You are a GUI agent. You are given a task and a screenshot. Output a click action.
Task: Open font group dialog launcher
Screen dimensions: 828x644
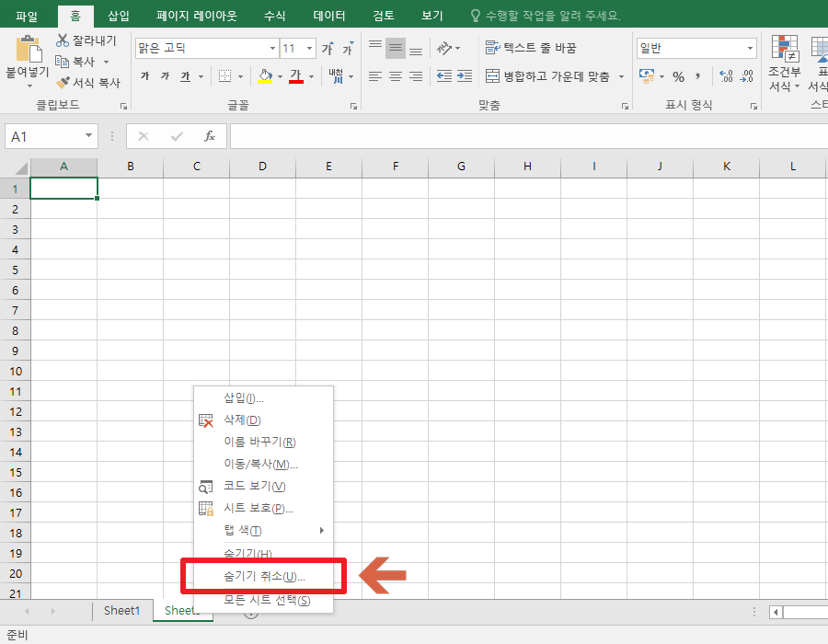click(353, 106)
